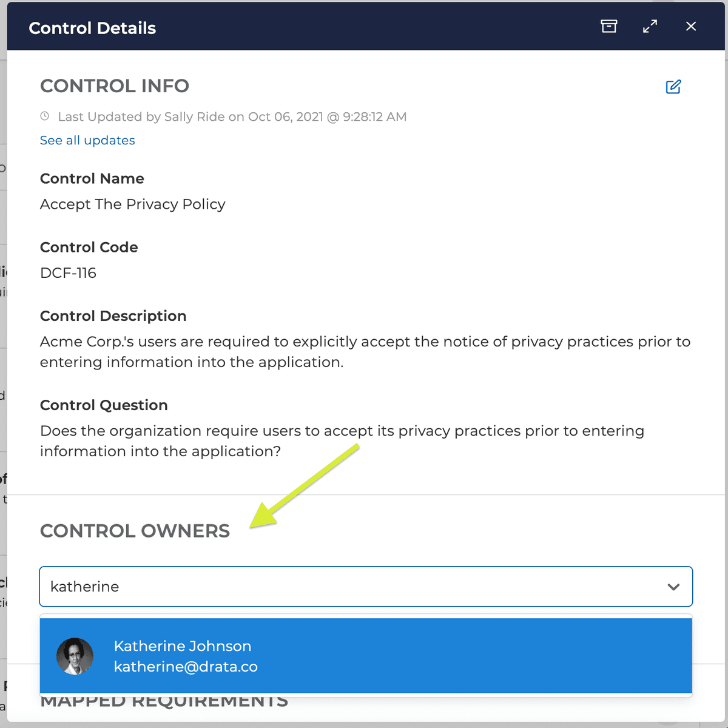Click the MAPPED REQUIREMENTS section heading

tap(164, 702)
